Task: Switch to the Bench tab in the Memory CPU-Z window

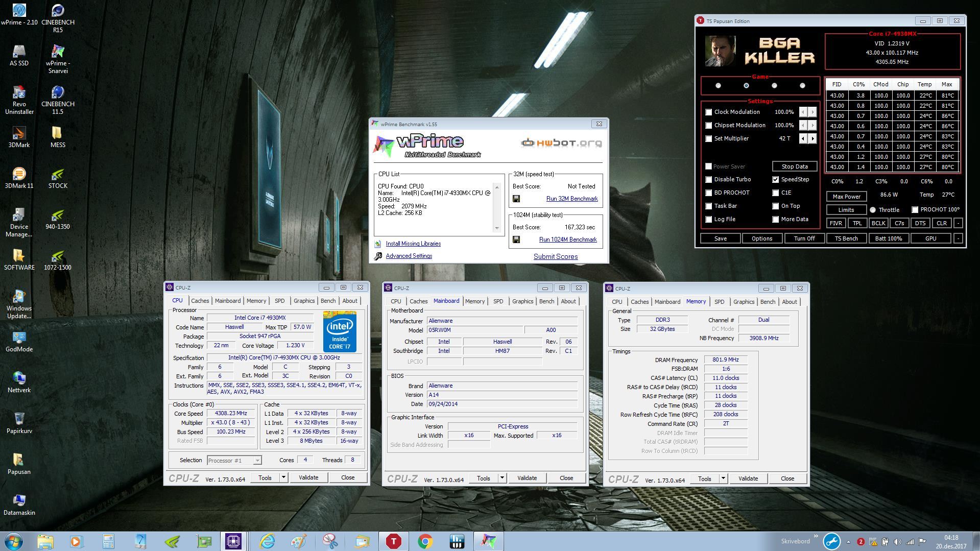Action: pyautogui.click(x=768, y=302)
